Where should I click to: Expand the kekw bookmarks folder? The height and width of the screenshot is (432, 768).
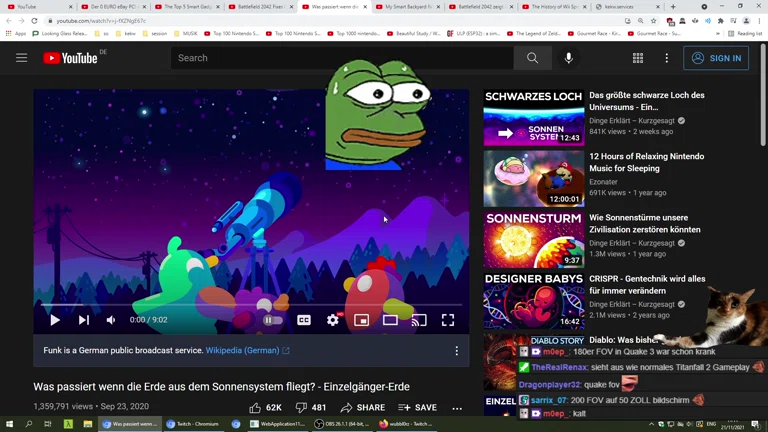point(126,33)
